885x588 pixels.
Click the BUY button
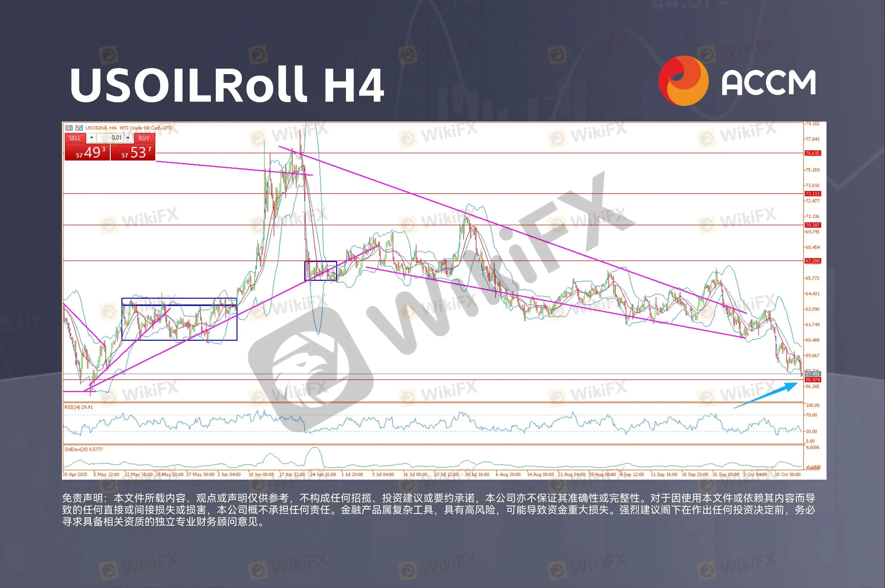(x=144, y=138)
